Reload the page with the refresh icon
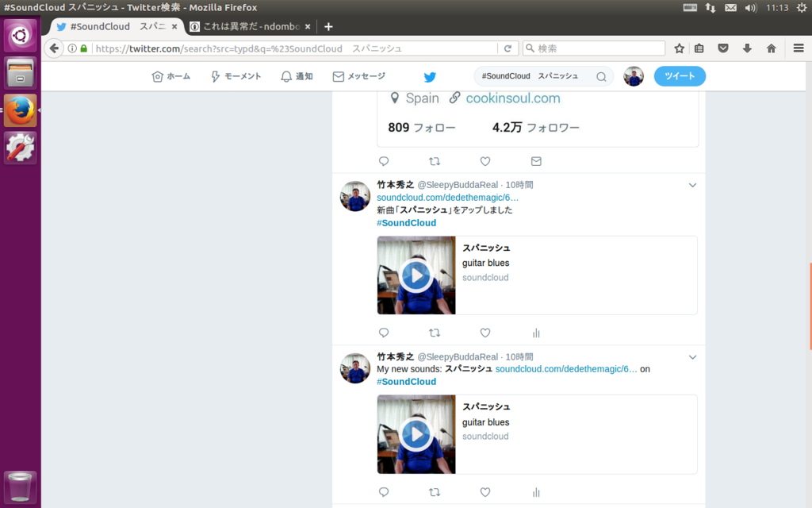The image size is (812, 508). (x=508, y=48)
